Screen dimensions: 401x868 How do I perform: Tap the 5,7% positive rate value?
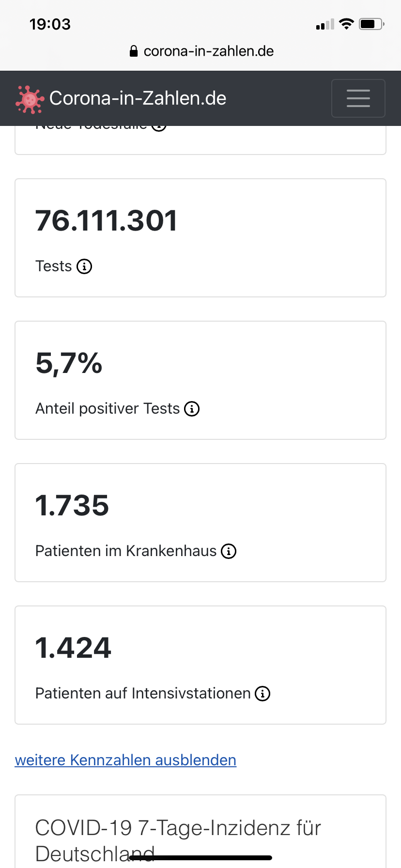point(69,363)
